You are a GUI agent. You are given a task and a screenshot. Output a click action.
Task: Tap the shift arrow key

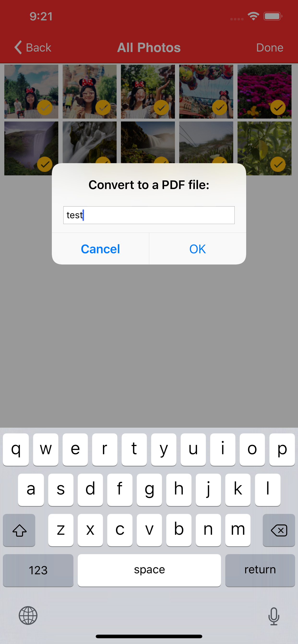[19, 530]
